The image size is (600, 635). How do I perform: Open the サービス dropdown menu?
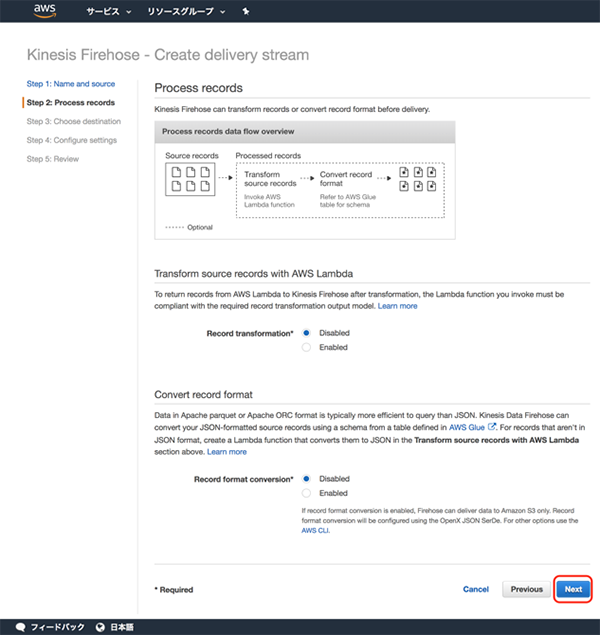pos(108,12)
